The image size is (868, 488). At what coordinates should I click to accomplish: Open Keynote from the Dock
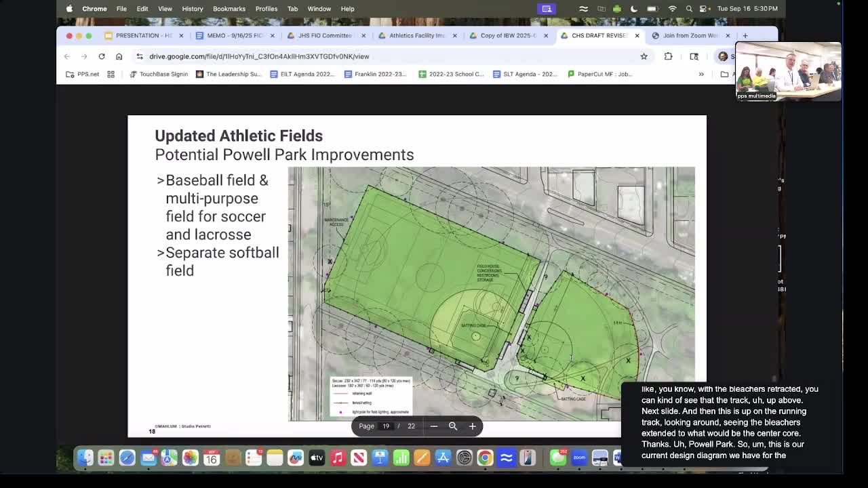coord(380,458)
